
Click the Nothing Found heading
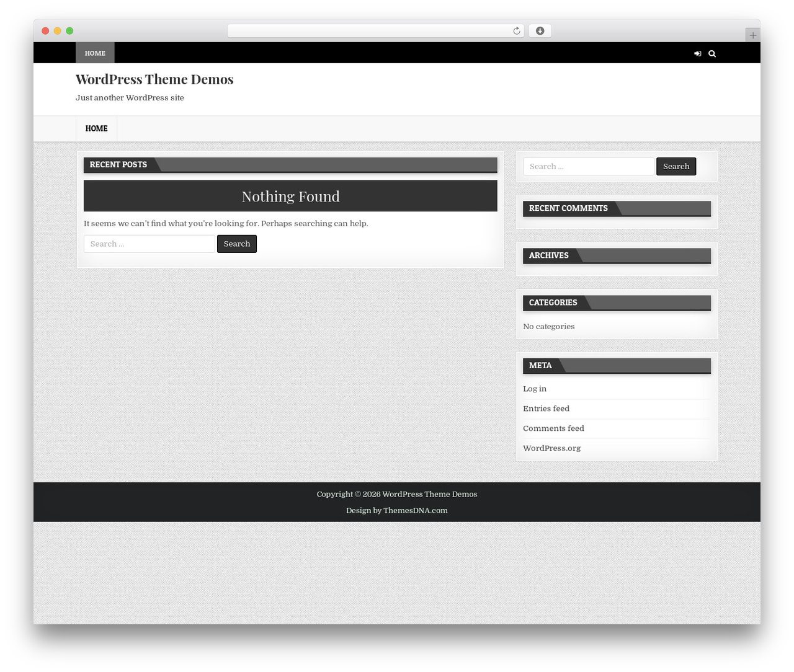pyautogui.click(x=290, y=197)
